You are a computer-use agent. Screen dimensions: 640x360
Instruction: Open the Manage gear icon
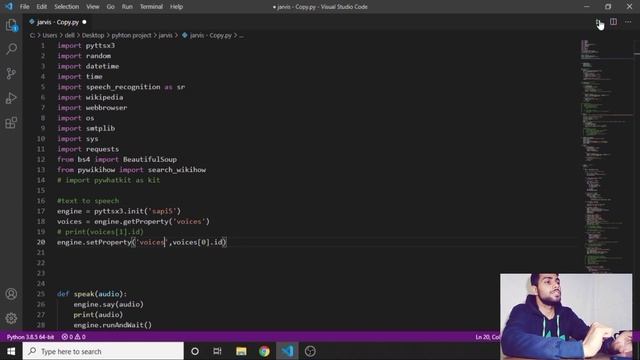tap(11, 318)
